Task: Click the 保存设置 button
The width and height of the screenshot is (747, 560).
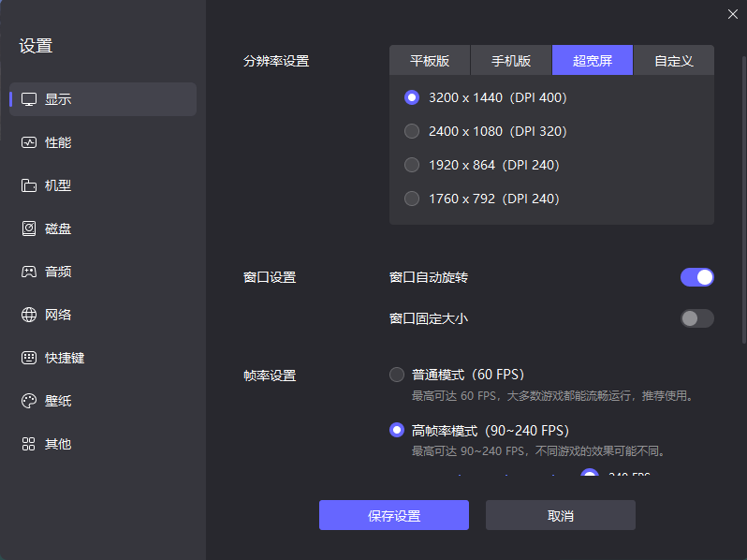Action: pyautogui.click(x=393, y=516)
